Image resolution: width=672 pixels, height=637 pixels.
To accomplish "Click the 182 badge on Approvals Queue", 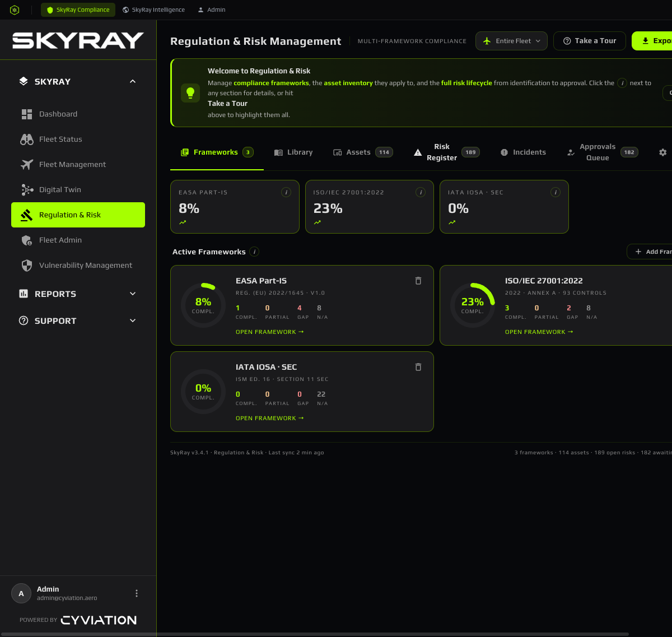I will click(x=629, y=152).
